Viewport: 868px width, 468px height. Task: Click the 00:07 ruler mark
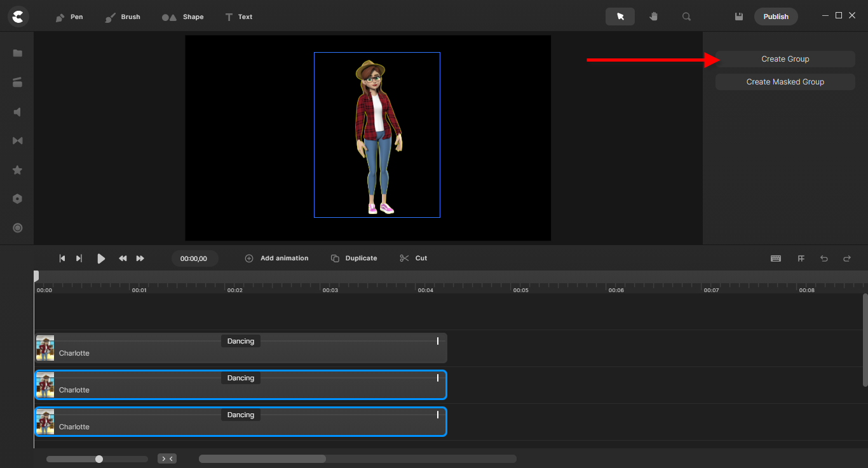[711, 290]
